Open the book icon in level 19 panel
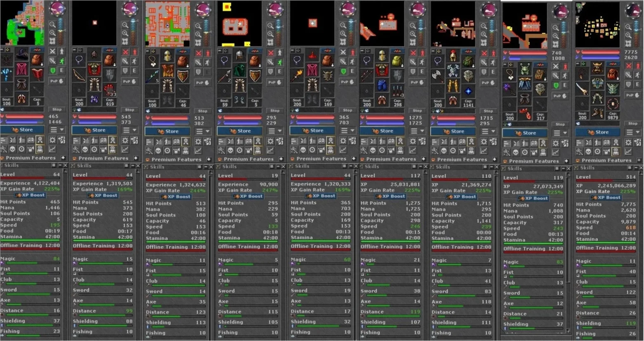 [248, 141]
